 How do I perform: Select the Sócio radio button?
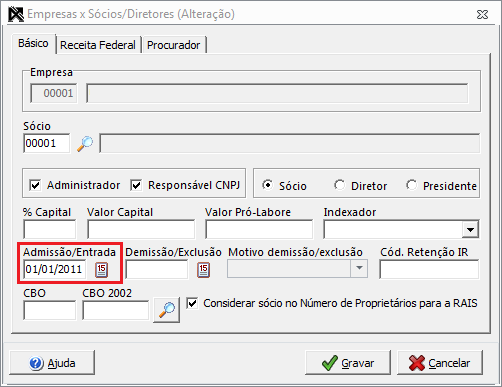(267, 185)
